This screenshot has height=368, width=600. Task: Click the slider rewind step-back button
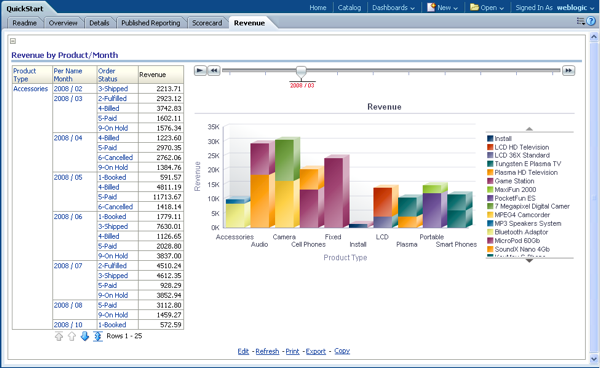coord(214,70)
